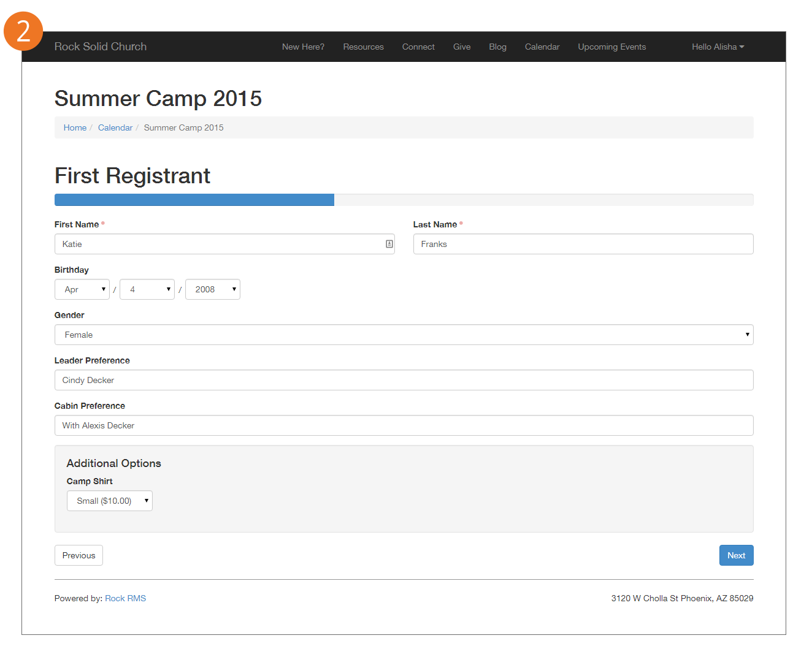Expand the Camp Shirt size dropdown
Viewport: 812px width, 657px height.
109,501
